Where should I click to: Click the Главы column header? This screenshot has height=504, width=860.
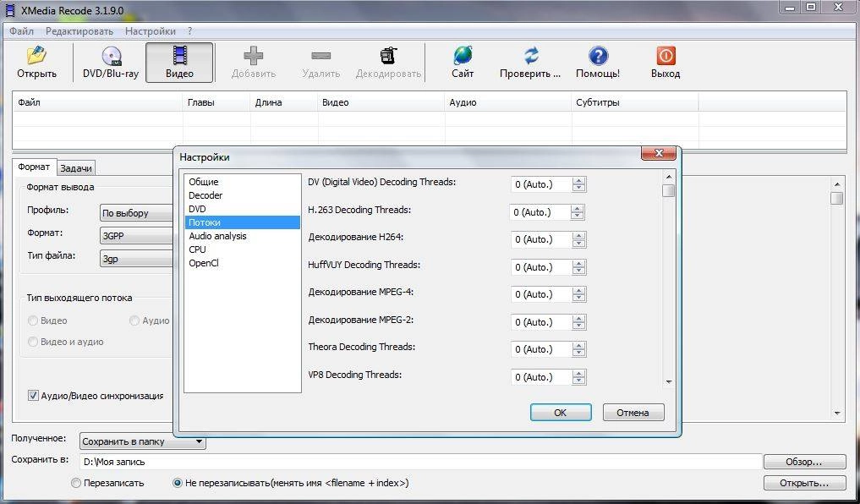tap(216, 102)
